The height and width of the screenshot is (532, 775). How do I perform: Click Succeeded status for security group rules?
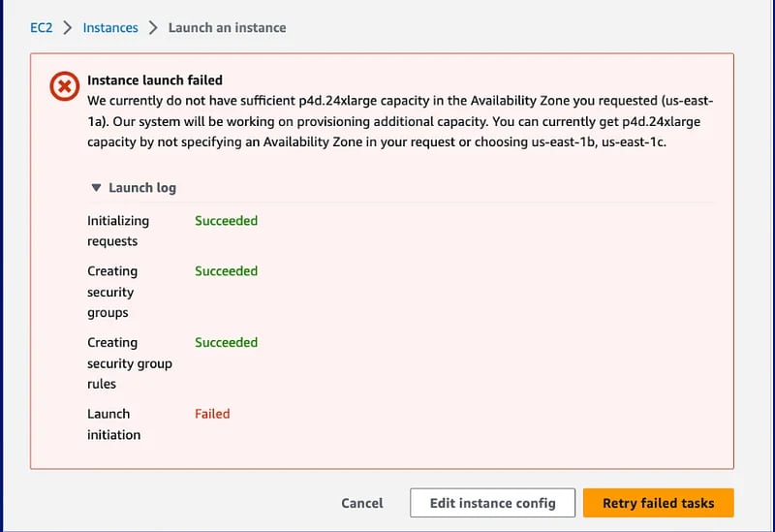pos(226,342)
